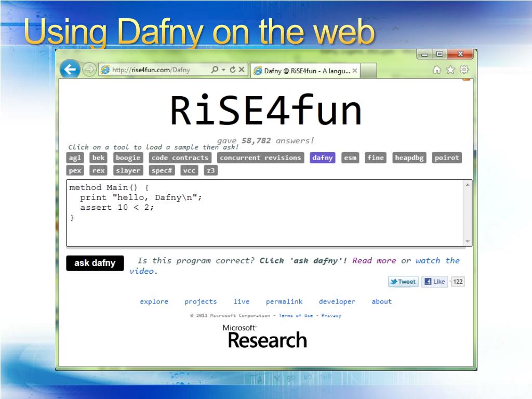
Task: Open the live link
Action: (242, 301)
